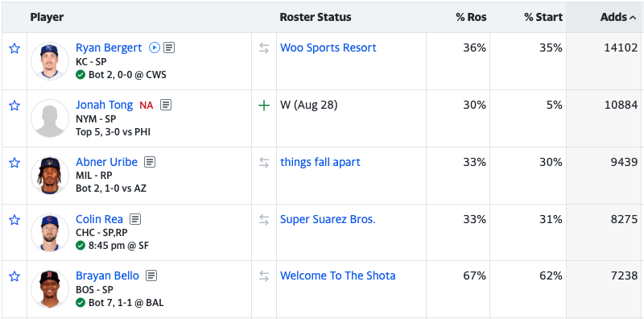Propose trade for Ryan Bergert arrows icon
Viewport: 644px width, 319px height.
coord(264,48)
